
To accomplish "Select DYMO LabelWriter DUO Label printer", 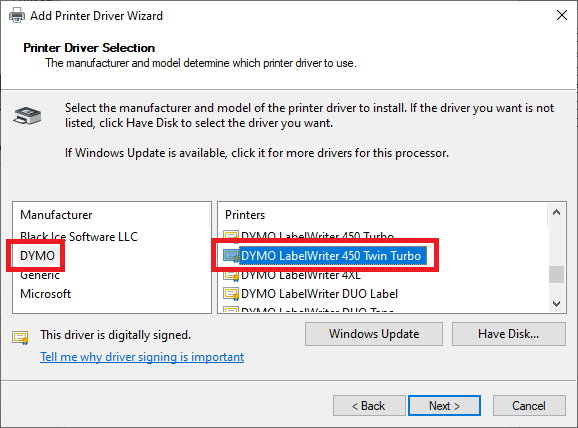I will (x=319, y=294).
